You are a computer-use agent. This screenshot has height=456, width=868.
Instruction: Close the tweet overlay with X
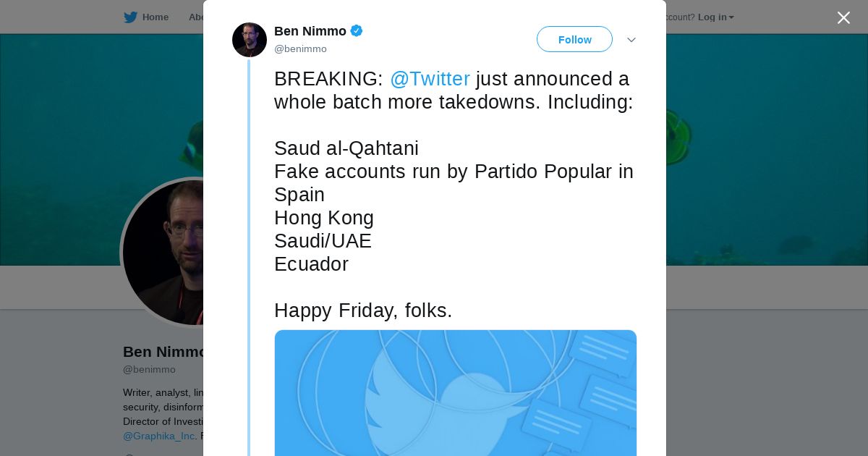[x=843, y=18]
